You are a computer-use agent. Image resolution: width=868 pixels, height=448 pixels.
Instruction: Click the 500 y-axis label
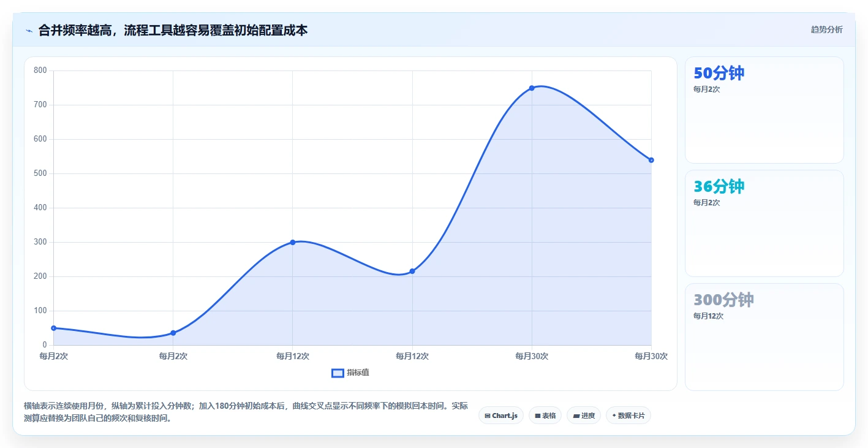(x=40, y=173)
